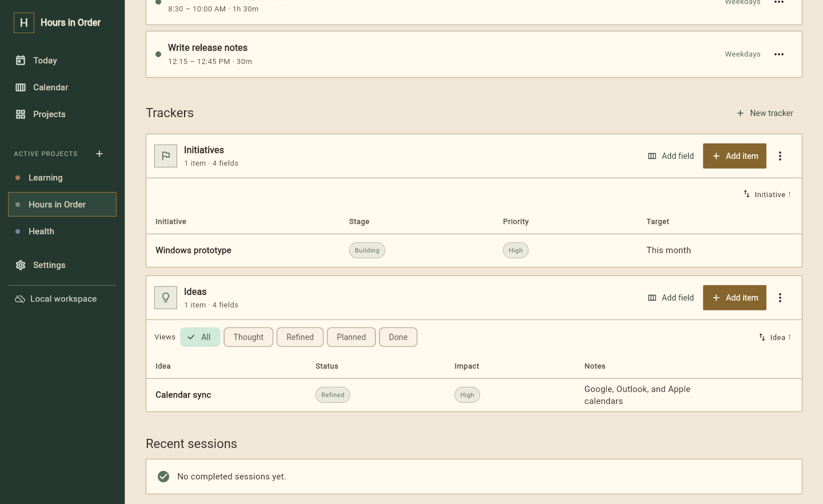Viewport: 823px width, 504px height.
Task: Click the Impact column header
Action: coord(467,366)
